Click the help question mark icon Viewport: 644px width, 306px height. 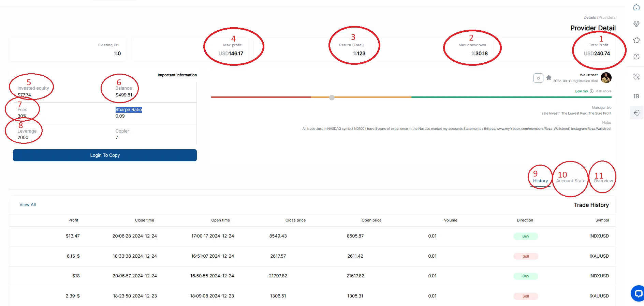click(636, 57)
